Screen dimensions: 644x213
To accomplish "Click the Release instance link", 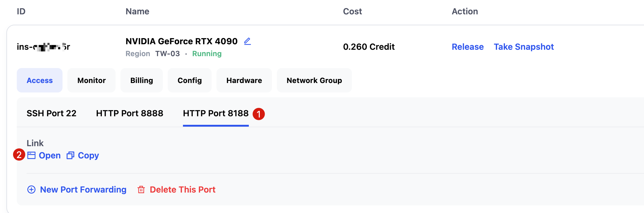I will [467, 47].
